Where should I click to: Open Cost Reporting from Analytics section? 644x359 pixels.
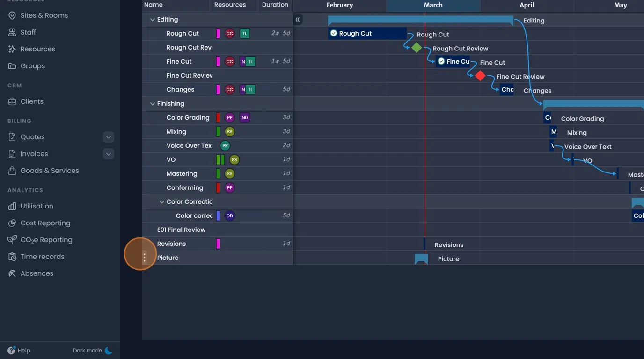13,223
